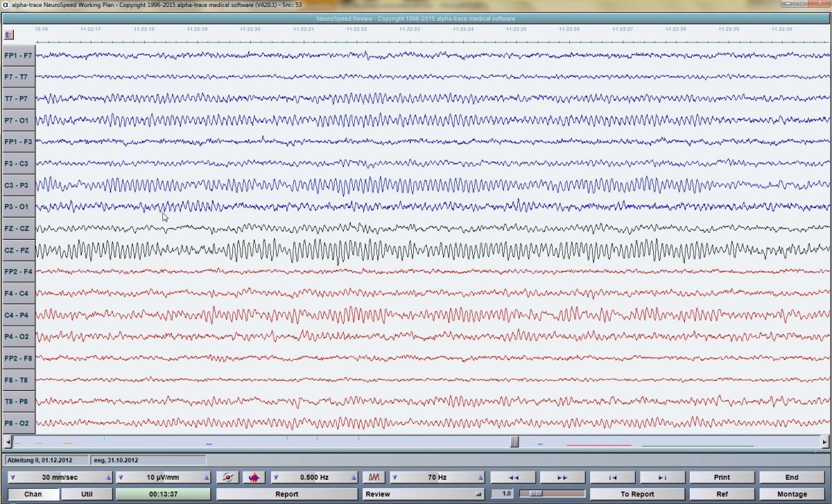The image size is (832, 504).
Task: Click the Report button
Action: tap(287, 494)
